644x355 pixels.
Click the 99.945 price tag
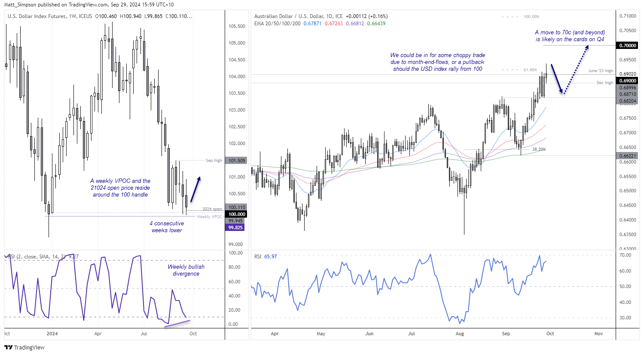tap(235, 221)
